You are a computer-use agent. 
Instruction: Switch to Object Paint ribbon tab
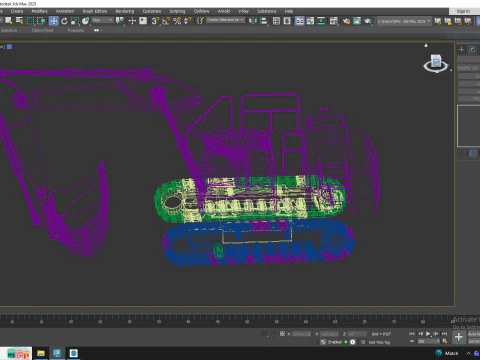click(42, 30)
